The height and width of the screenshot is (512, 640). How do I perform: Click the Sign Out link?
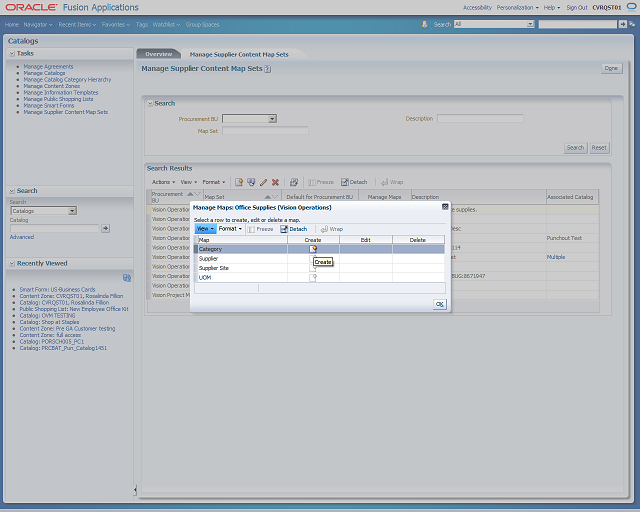click(577, 7)
